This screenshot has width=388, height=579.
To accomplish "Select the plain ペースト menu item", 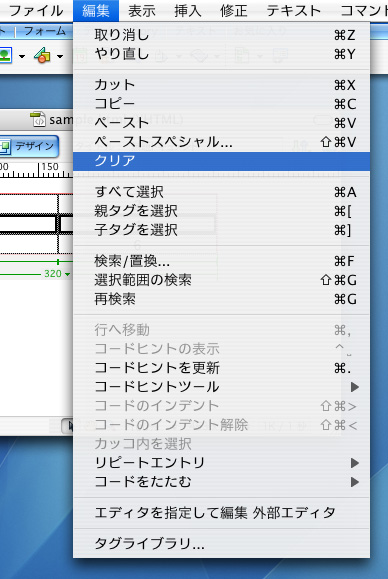I will click(222, 123).
